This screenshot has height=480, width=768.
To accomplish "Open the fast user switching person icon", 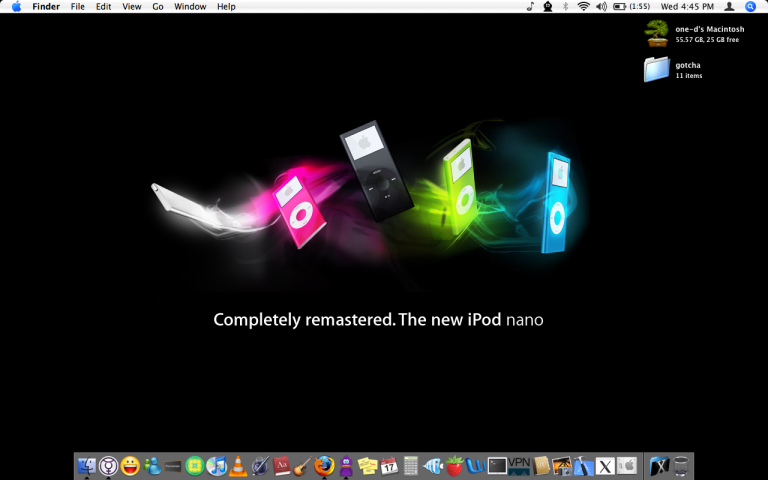I will coord(729,6).
